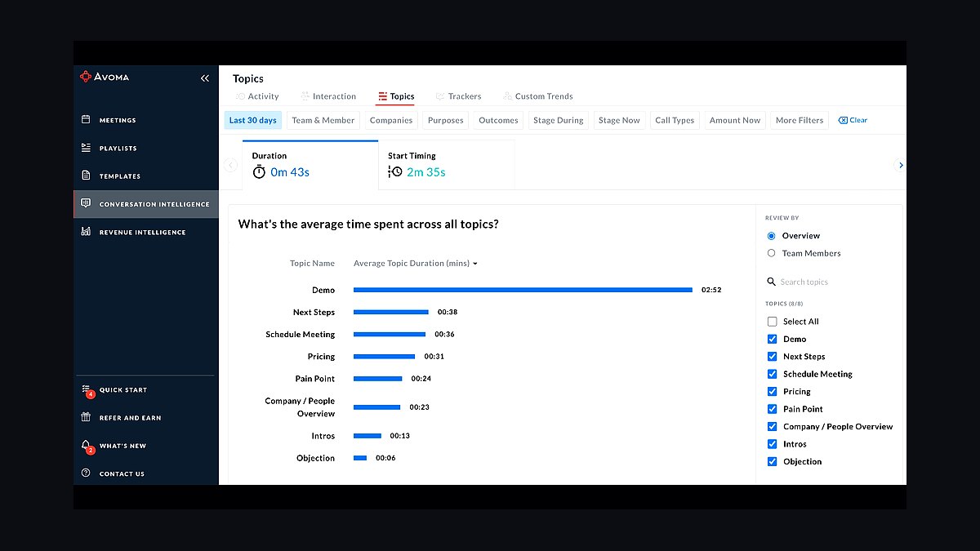Image resolution: width=980 pixels, height=551 pixels.
Task: Open Meetings in the sidebar
Action: [x=146, y=120]
